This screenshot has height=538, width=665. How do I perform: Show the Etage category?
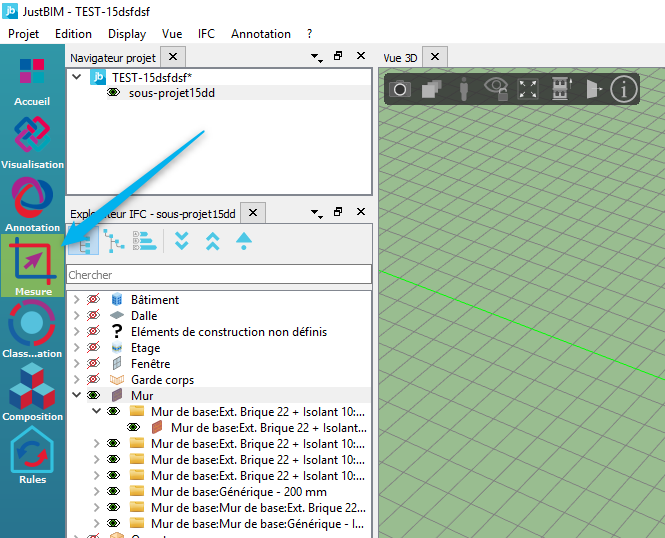click(x=93, y=348)
